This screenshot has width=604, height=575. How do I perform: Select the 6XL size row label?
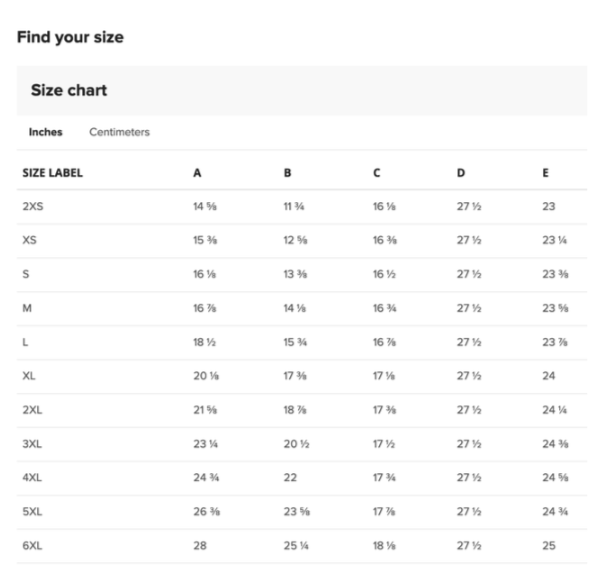[x=31, y=547]
